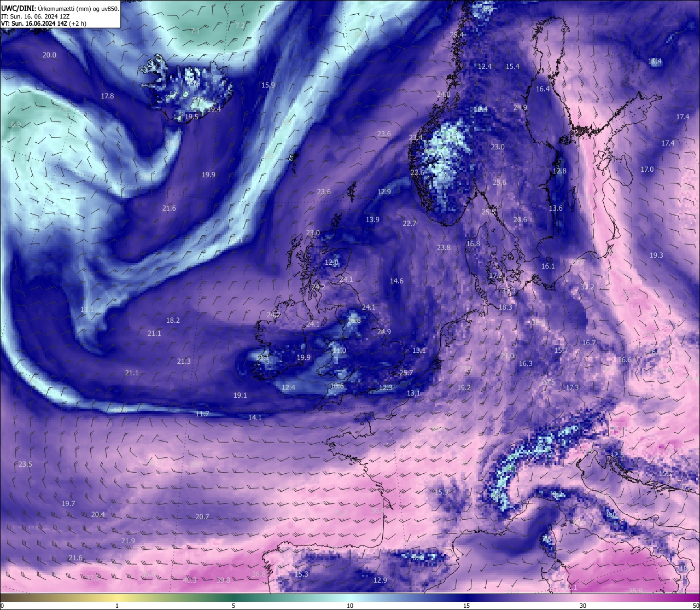Click the 19.7 value label

[x=68, y=504]
